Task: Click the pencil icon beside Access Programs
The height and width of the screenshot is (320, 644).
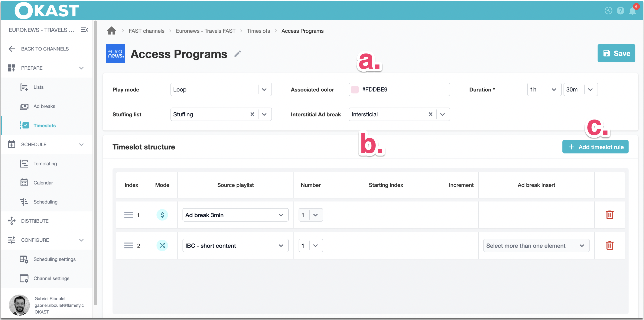Action: click(x=237, y=54)
